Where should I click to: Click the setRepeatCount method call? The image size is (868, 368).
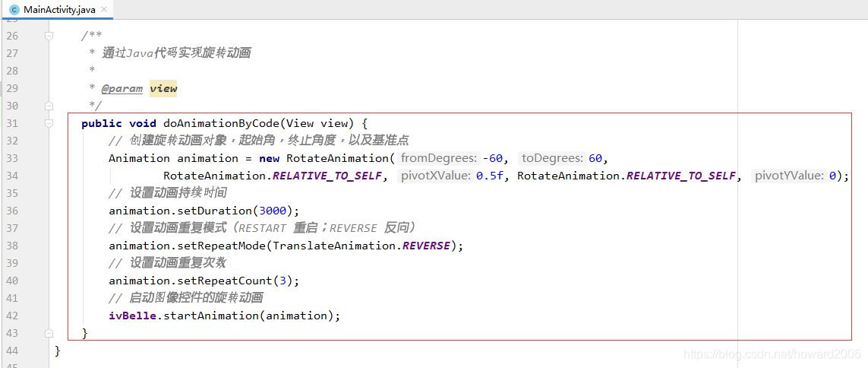[225, 281]
